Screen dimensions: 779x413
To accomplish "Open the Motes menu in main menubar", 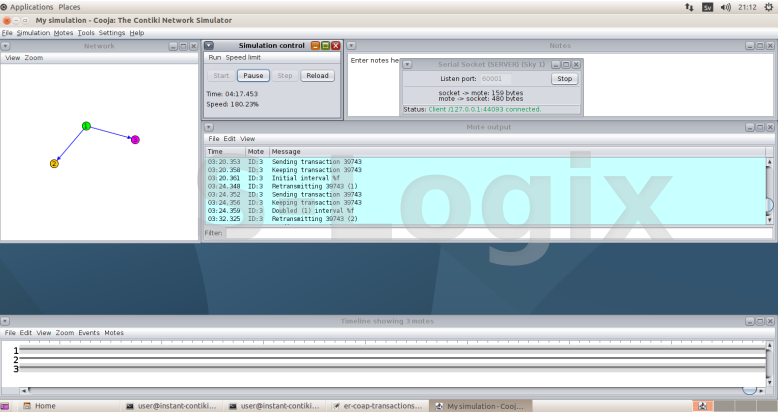I will point(63,33).
